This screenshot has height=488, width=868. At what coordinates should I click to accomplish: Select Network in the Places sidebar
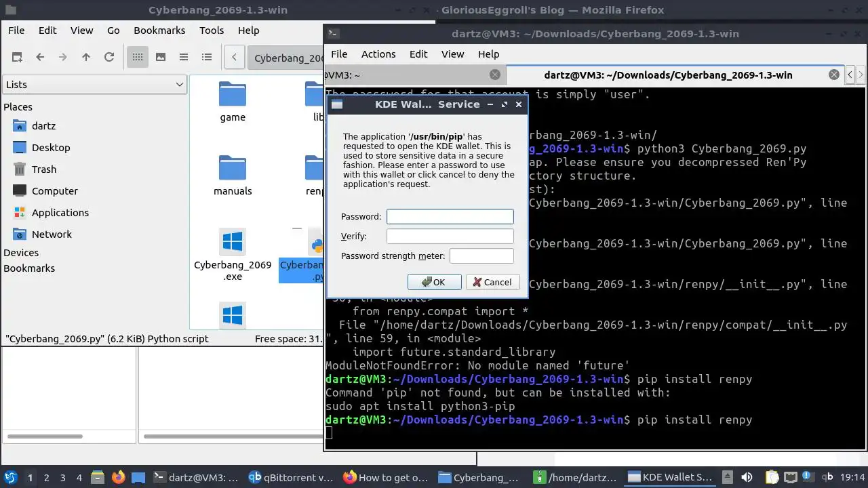(52, 235)
